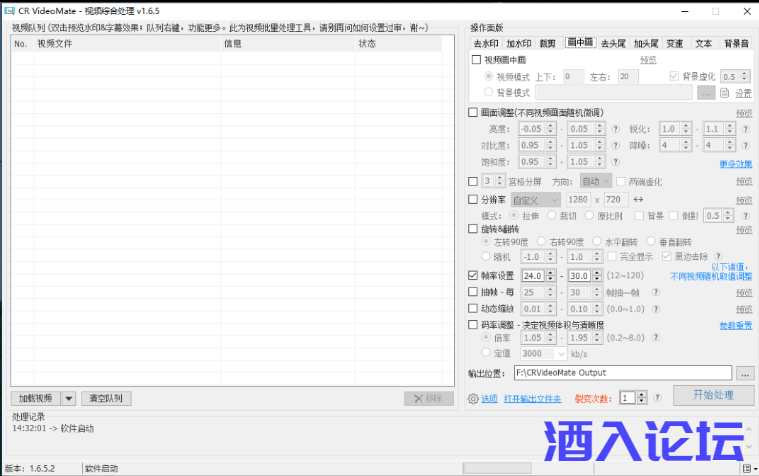This screenshot has height=476, width=759.
Task: Enable the 视频画中画 checkbox
Action: tap(476, 60)
